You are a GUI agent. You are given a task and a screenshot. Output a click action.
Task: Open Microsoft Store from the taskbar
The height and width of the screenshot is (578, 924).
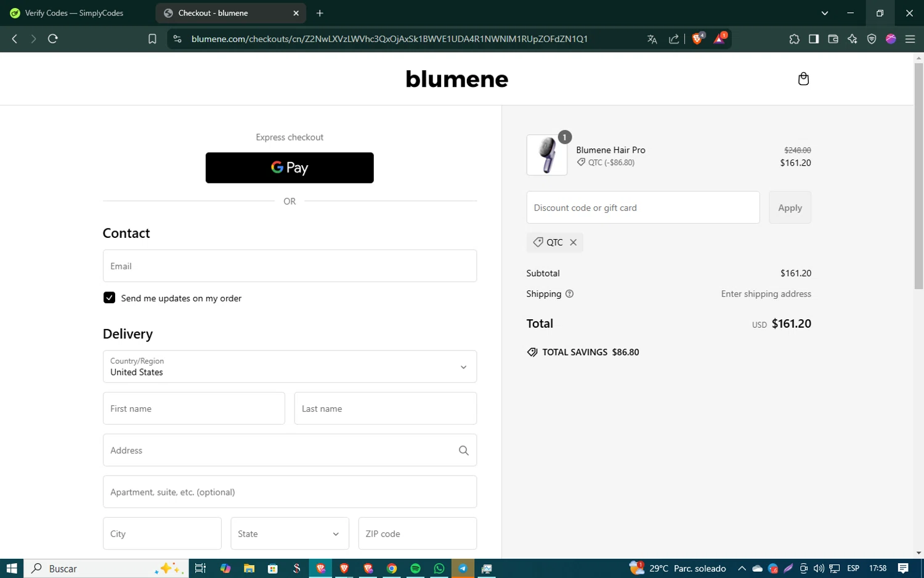(273, 568)
